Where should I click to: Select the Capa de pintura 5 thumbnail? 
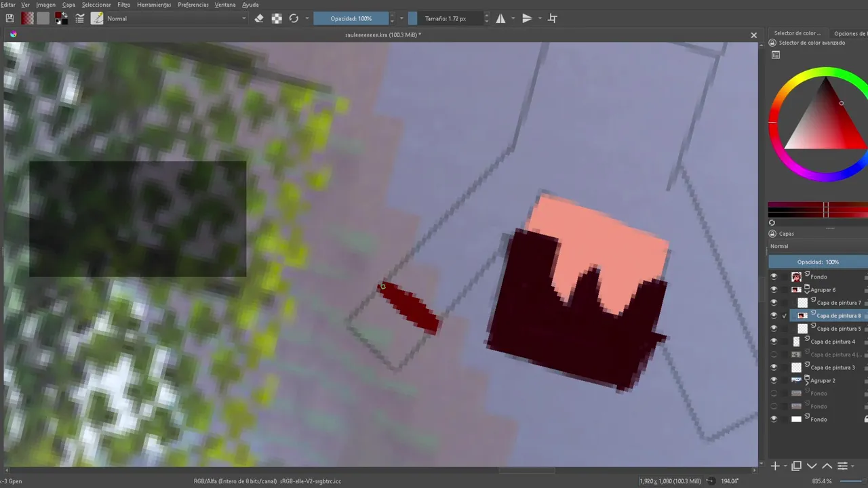tap(802, 329)
